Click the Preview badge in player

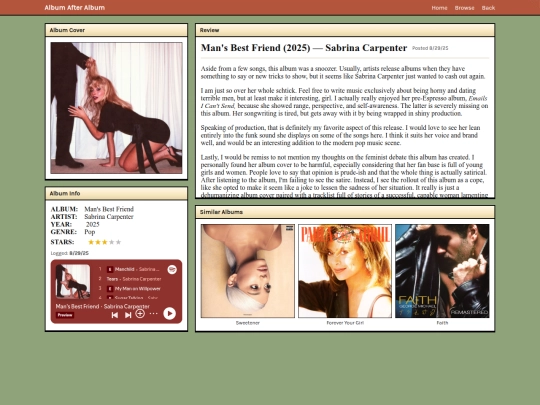(65, 315)
